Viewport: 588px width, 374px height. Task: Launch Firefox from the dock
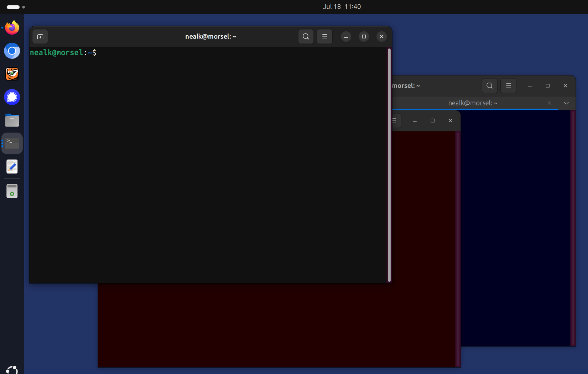pyautogui.click(x=12, y=28)
